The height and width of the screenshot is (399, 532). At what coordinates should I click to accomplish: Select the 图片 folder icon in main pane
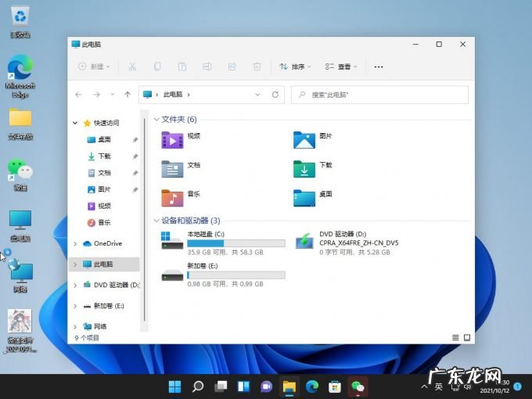pyautogui.click(x=304, y=140)
